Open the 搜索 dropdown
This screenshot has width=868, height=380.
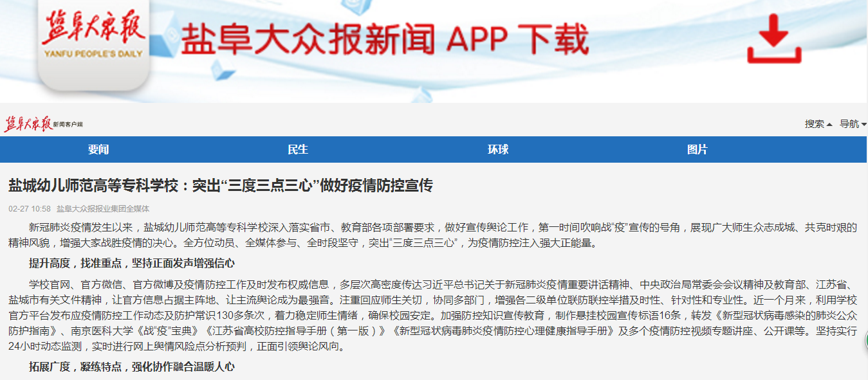point(818,124)
